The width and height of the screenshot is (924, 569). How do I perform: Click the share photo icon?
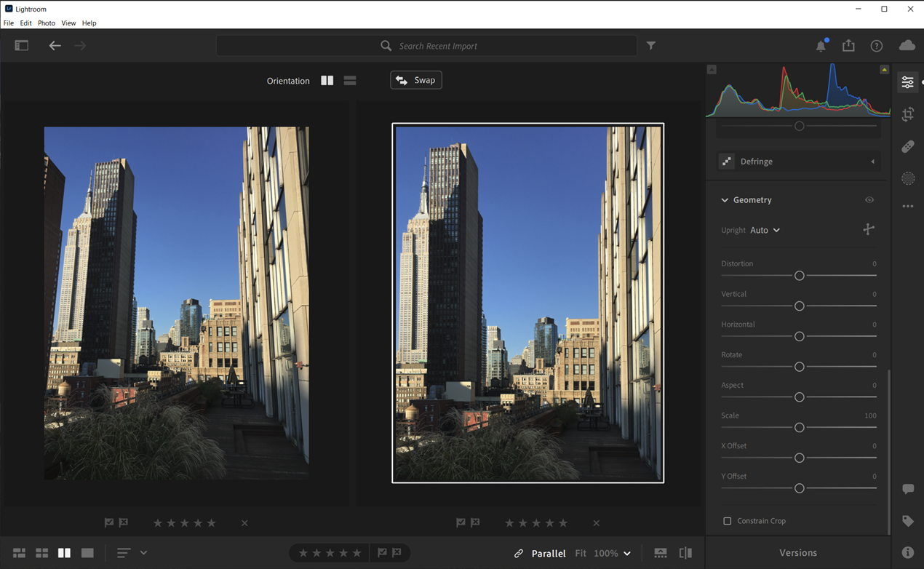click(848, 45)
